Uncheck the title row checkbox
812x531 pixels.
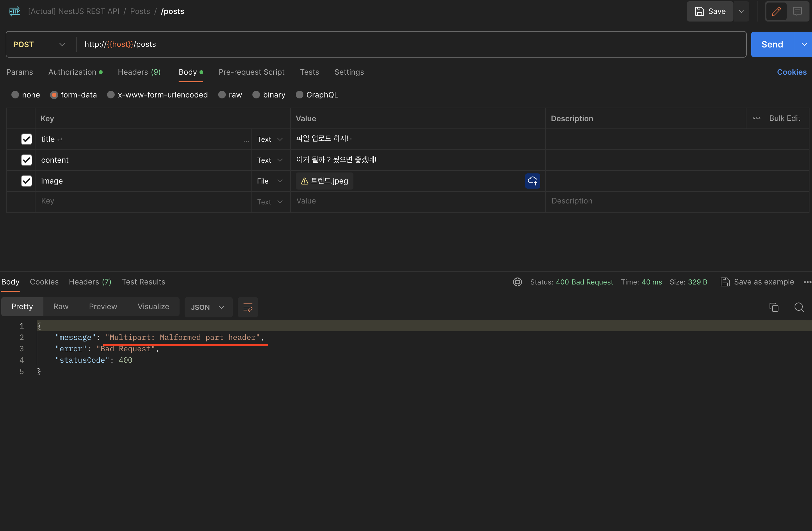coord(27,139)
